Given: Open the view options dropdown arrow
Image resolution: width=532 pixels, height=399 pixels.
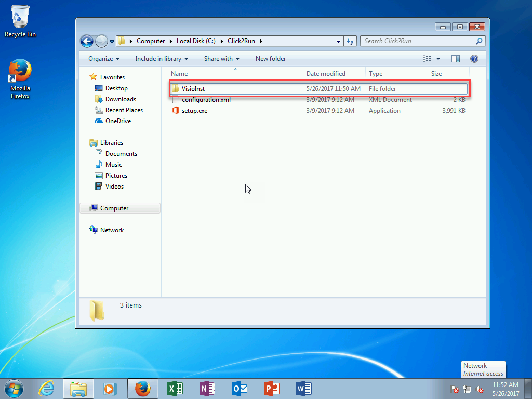Looking at the screenshot, I should 438,59.
